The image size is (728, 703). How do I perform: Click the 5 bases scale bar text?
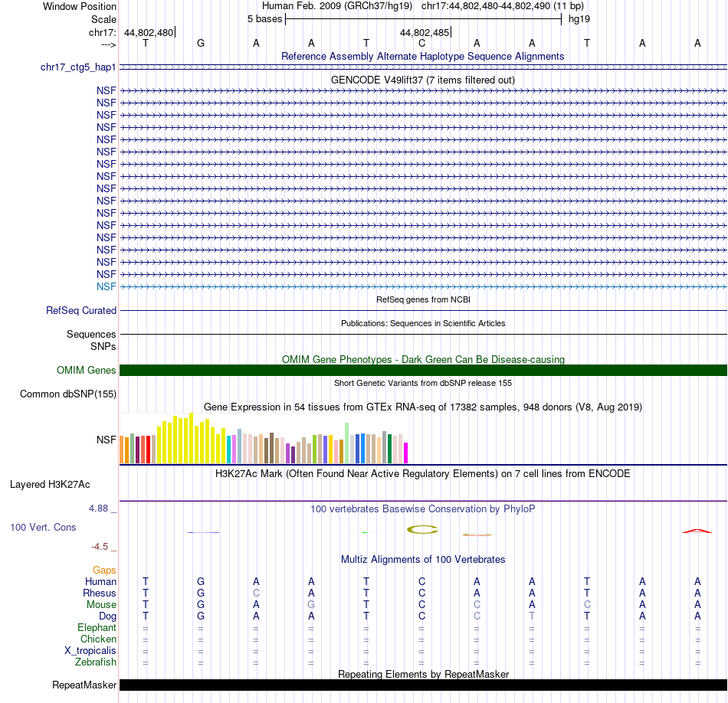264,19
